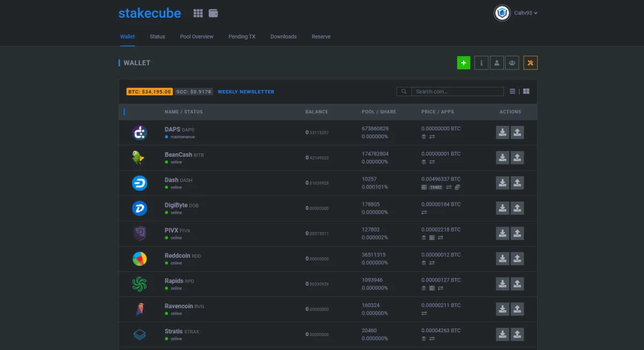The height and width of the screenshot is (350, 644).
Task: Click the Rapids withdraw button
Action: click(x=517, y=284)
